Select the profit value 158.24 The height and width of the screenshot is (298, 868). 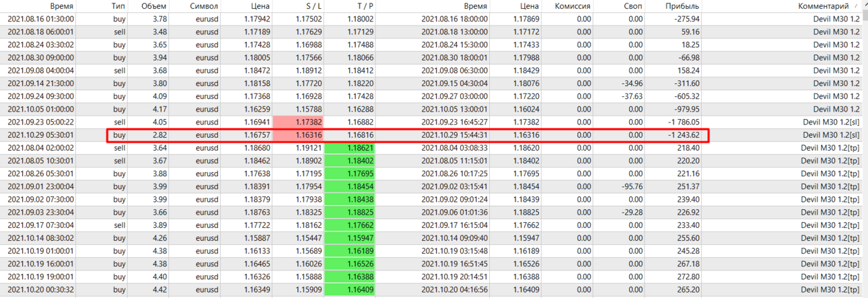click(688, 71)
